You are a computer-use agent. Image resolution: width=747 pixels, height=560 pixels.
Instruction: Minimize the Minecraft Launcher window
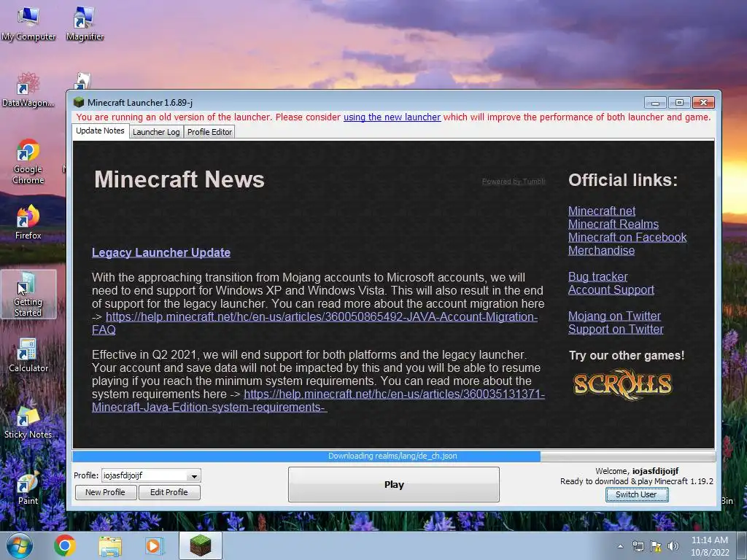(655, 102)
